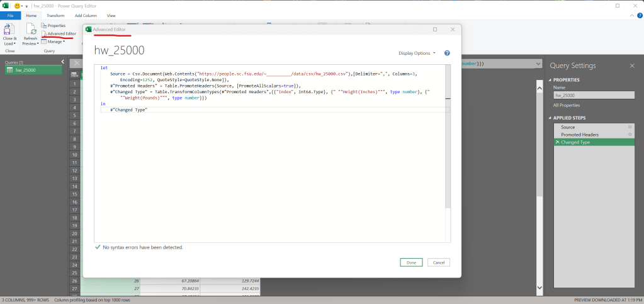This screenshot has height=304, width=644.
Task: Open Advanced Editor from the ribbon
Action: click(x=61, y=33)
